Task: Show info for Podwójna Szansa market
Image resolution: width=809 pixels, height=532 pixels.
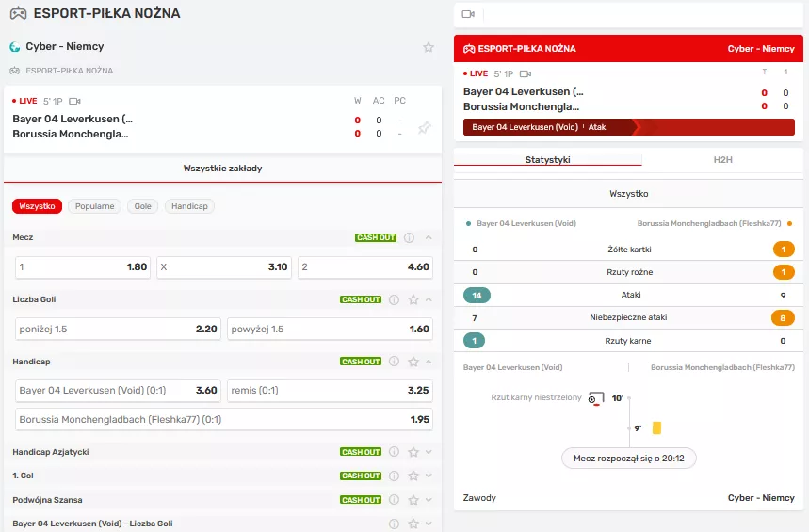Action: click(395, 499)
